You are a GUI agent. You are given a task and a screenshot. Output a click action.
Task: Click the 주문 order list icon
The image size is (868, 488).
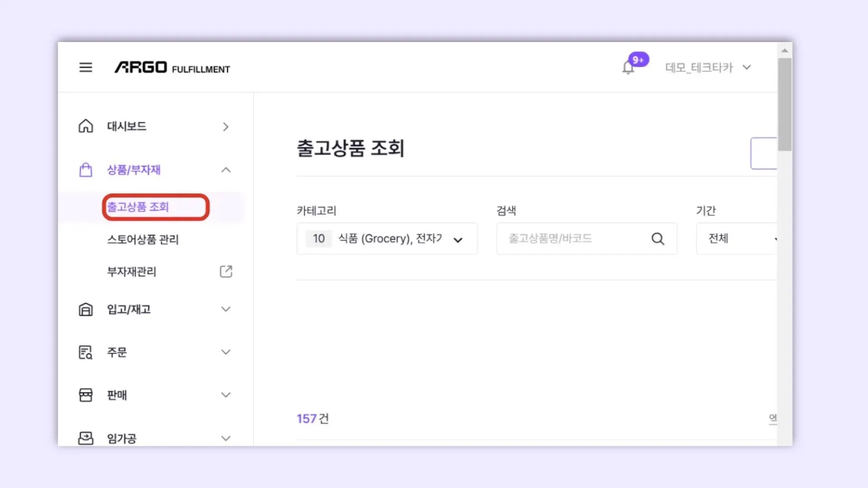point(85,352)
